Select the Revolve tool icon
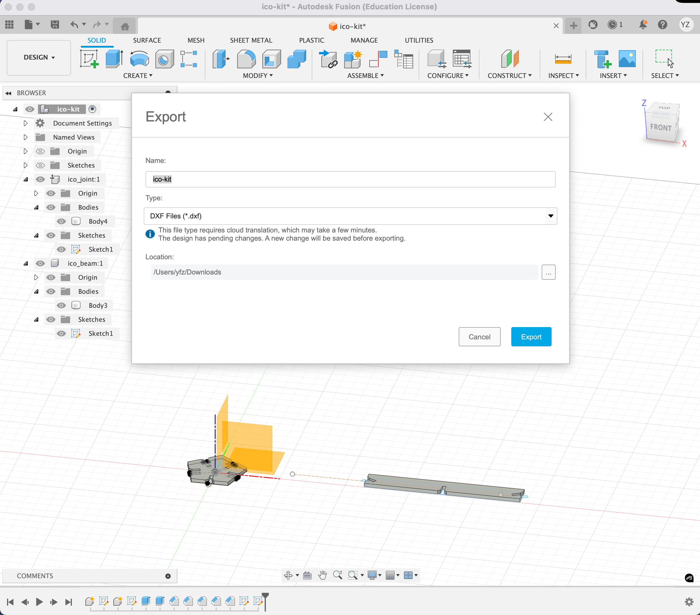Image resolution: width=700 pixels, height=615 pixels. (139, 59)
